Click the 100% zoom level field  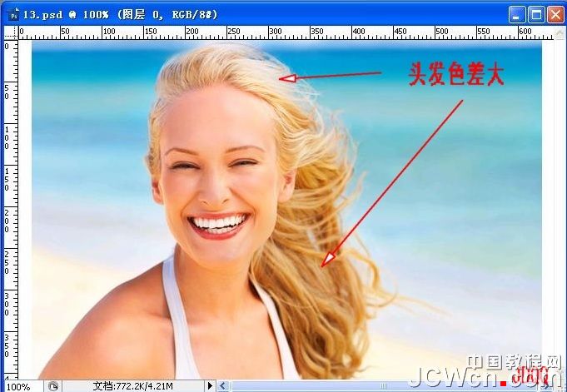[x=20, y=386]
